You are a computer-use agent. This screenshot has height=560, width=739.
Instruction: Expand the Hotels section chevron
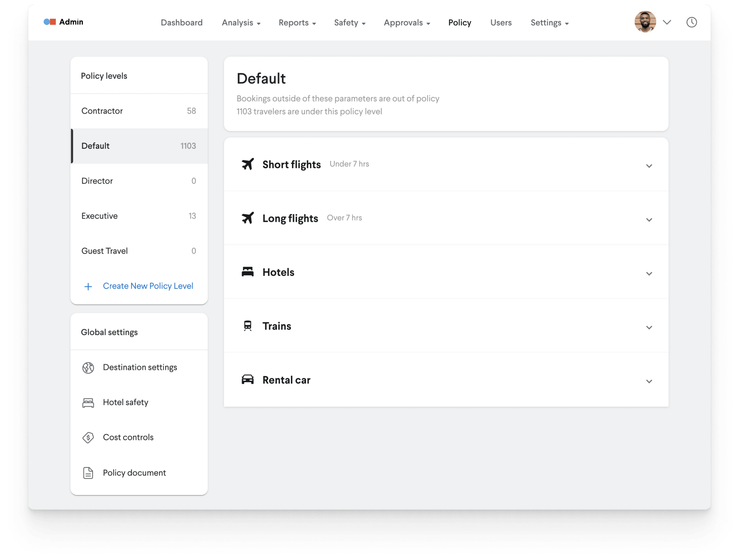click(649, 274)
